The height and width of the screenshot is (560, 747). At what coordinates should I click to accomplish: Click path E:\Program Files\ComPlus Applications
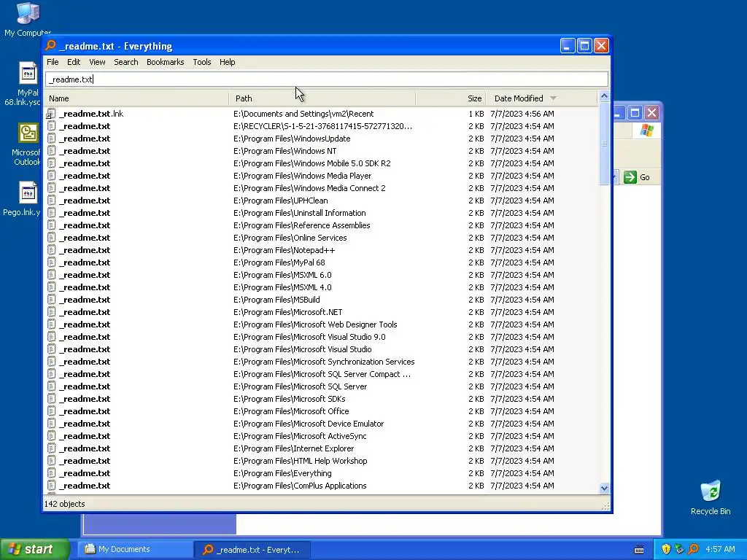(300, 485)
